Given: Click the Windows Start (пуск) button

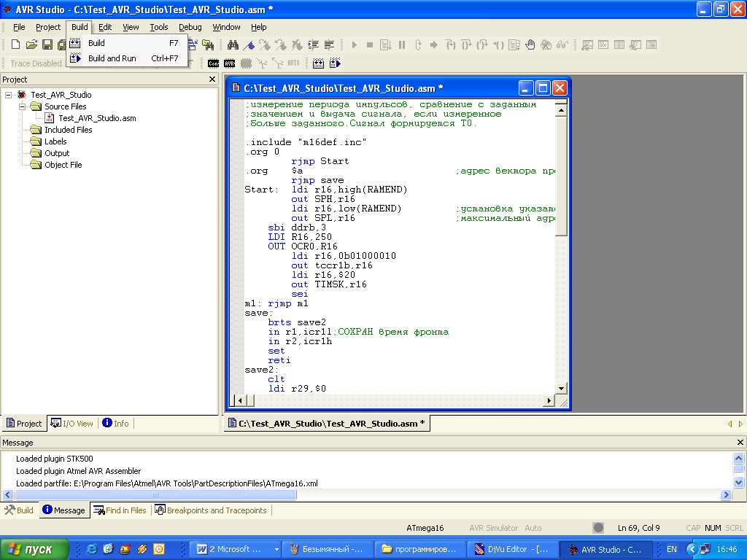Looking at the screenshot, I should click(x=35, y=550).
